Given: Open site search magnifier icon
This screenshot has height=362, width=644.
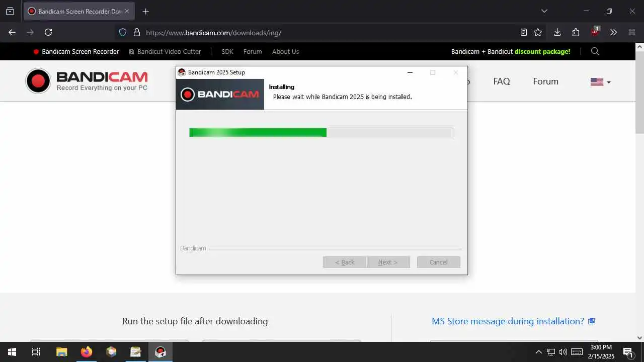Looking at the screenshot, I should [595, 51].
